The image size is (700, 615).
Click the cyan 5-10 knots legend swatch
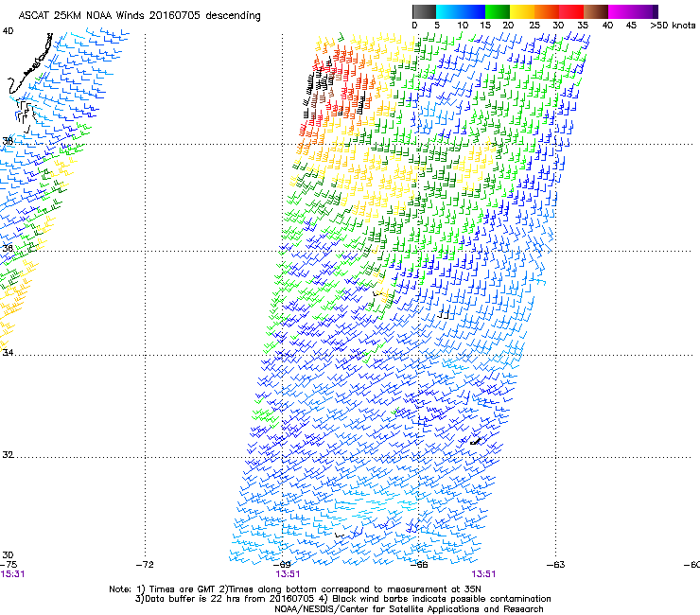tap(448, 11)
